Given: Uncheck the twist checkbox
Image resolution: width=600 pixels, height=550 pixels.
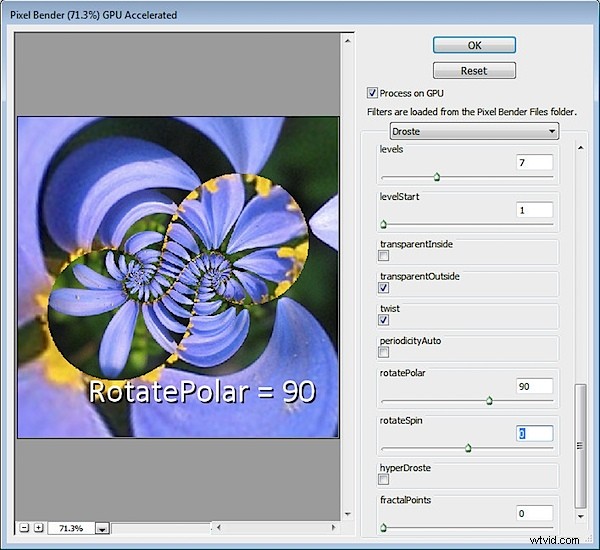Looking at the screenshot, I should pos(383,320).
